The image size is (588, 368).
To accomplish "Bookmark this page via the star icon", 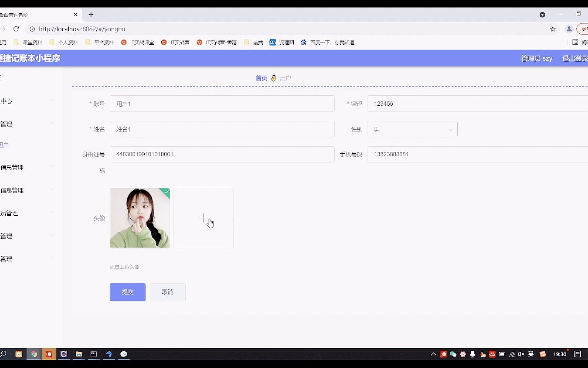I will click(552, 29).
